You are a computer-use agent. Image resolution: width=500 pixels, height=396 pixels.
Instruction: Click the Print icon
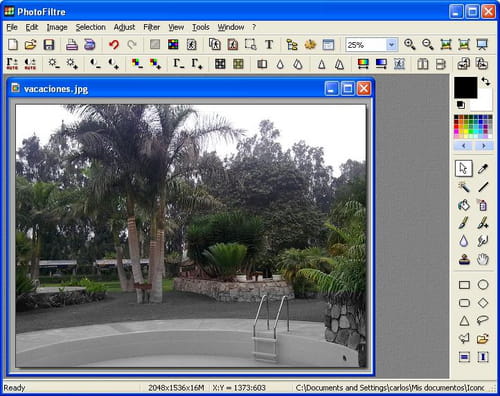tap(72, 44)
